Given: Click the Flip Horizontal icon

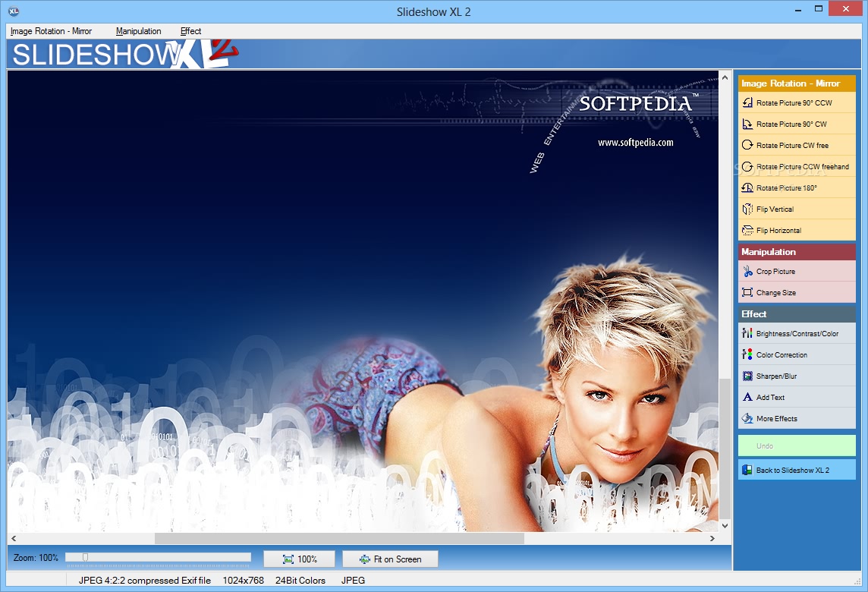Looking at the screenshot, I should [x=747, y=231].
